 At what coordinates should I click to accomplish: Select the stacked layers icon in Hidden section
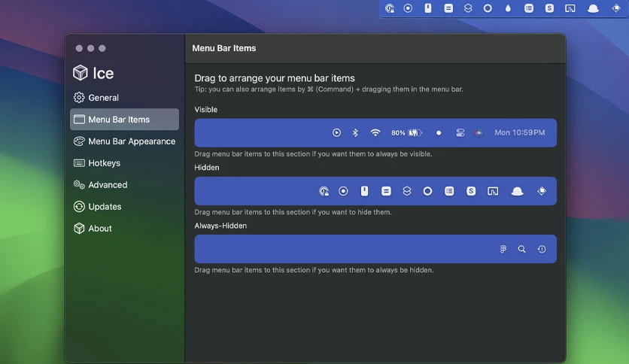pyautogui.click(x=407, y=191)
